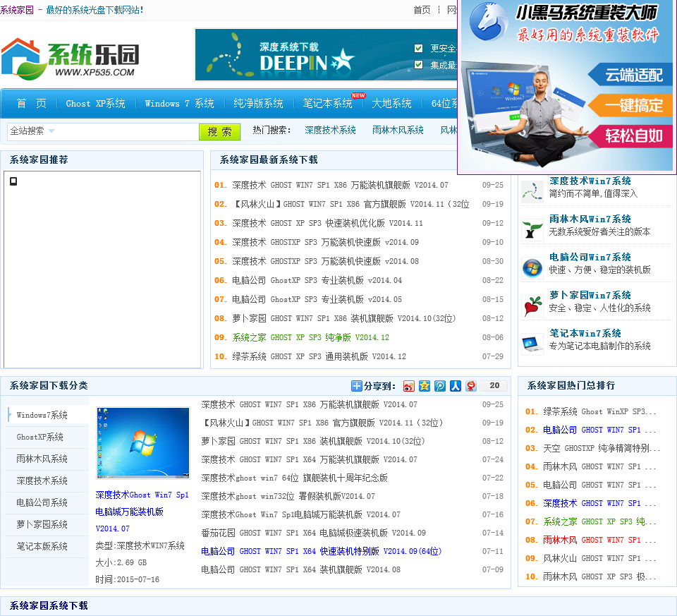Open item 09 系统之家 GHOST XP 纯净版
The height and width of the screenshot is (616, 677).
(x=310, y=337)
